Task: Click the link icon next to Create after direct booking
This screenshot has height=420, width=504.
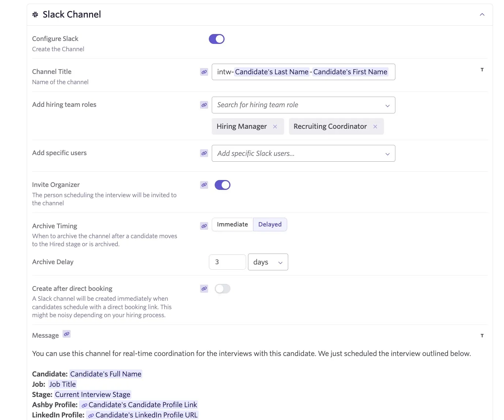Action: [204, 289]
